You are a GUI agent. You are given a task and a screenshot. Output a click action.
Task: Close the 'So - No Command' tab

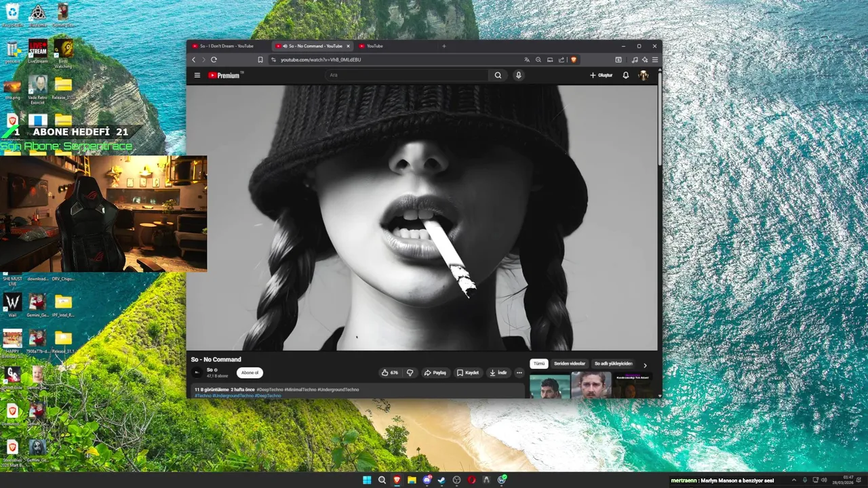point(349,46)
